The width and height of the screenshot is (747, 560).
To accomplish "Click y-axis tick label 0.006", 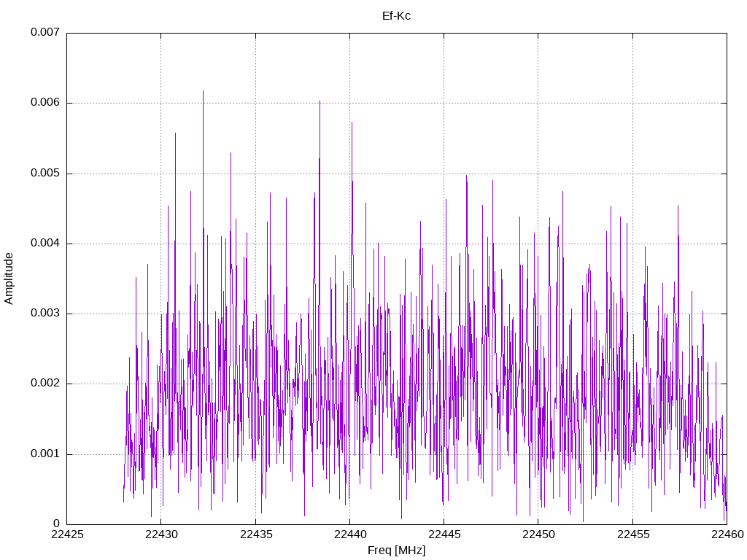I will pyautogui.click(x=45, y=102).
